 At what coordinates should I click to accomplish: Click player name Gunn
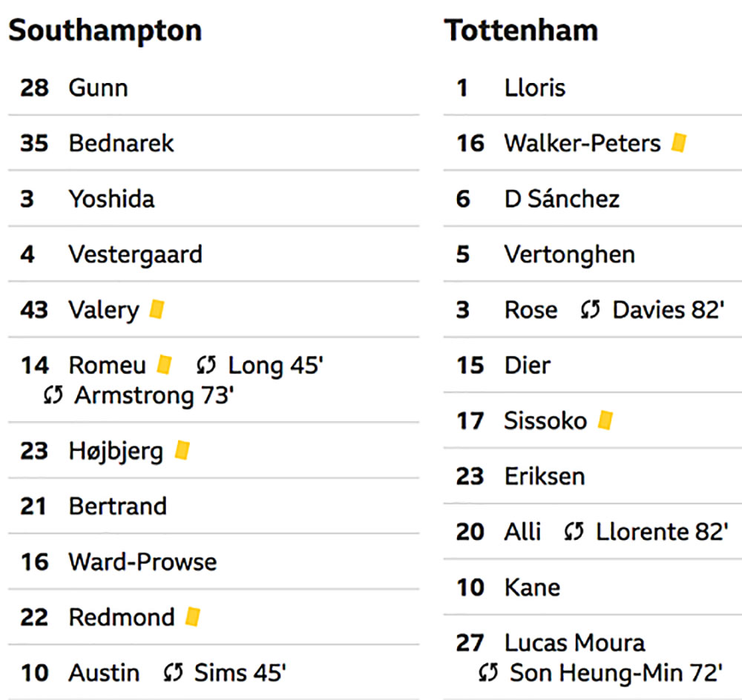(x=99, y=87)
